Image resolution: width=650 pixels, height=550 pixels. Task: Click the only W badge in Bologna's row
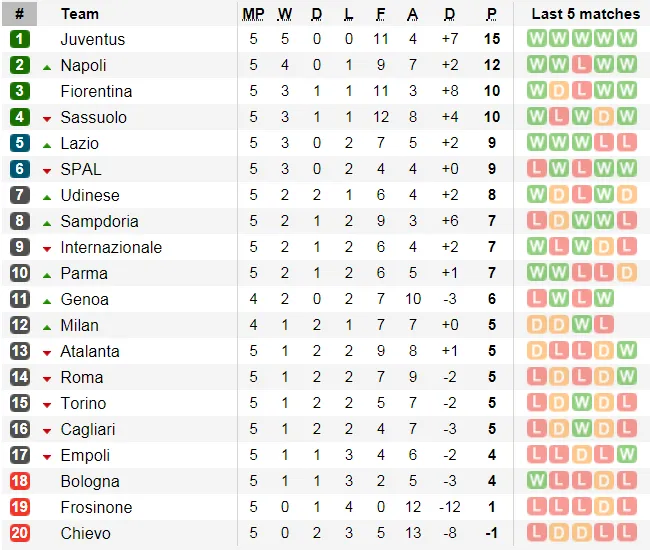[x=537, y=481]
